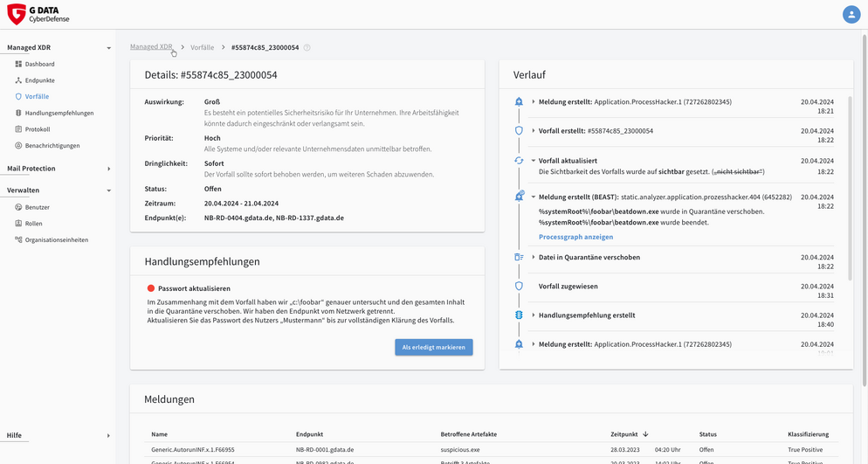Expand the Hilfe section in sidebar

[108, 435]
